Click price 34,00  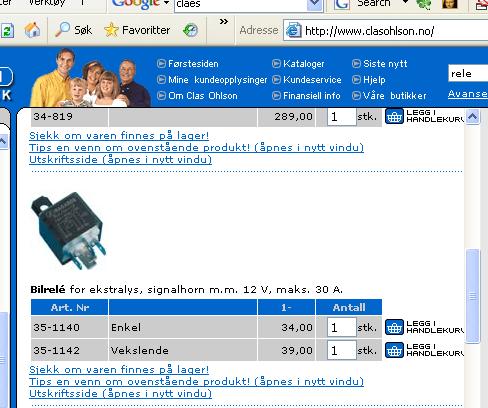click(x=297, y=327)
